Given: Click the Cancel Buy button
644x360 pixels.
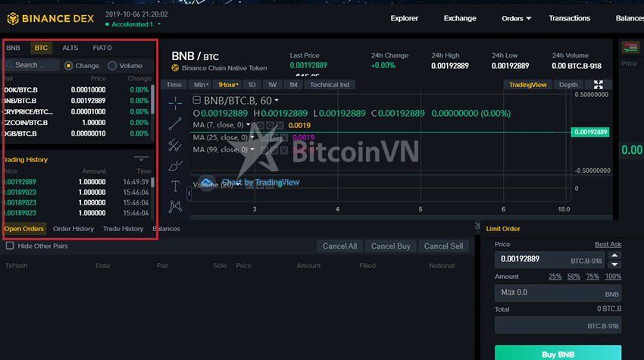Looking at the screenshot, I should [x=391, y=246].
